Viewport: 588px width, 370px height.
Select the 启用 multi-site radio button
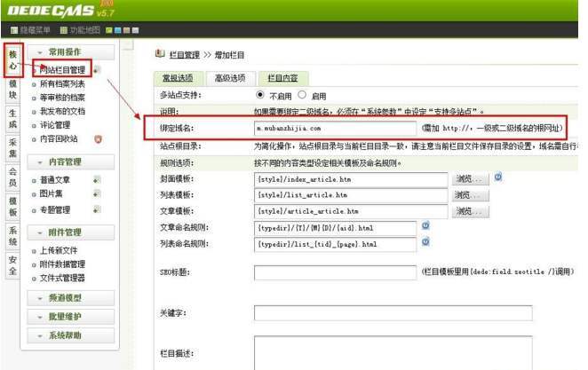(302, 95)
